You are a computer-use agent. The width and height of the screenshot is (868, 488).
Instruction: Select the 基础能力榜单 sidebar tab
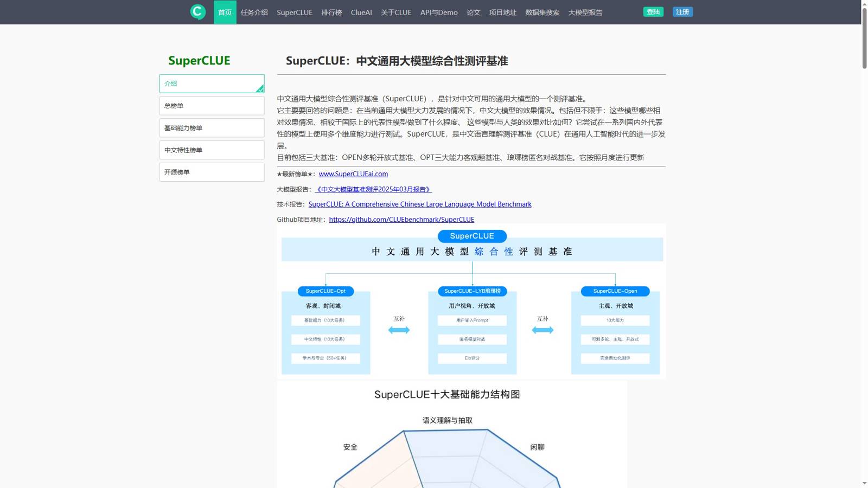coord(212,128)
